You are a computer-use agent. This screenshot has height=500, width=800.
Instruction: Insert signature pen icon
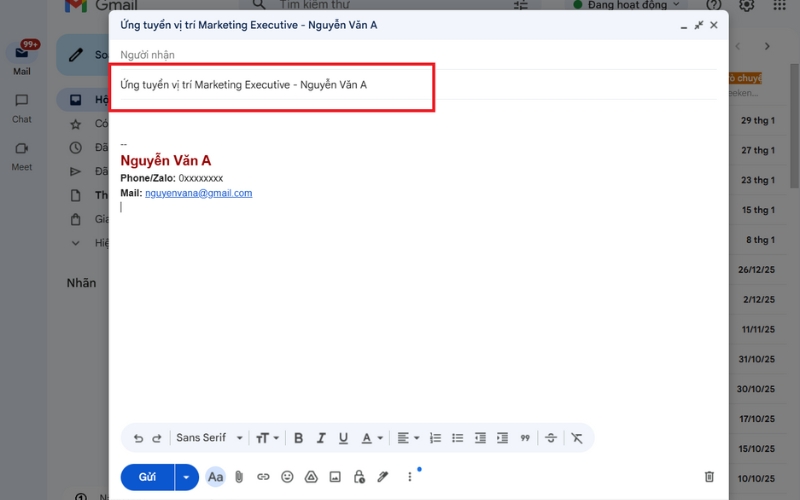383,477
